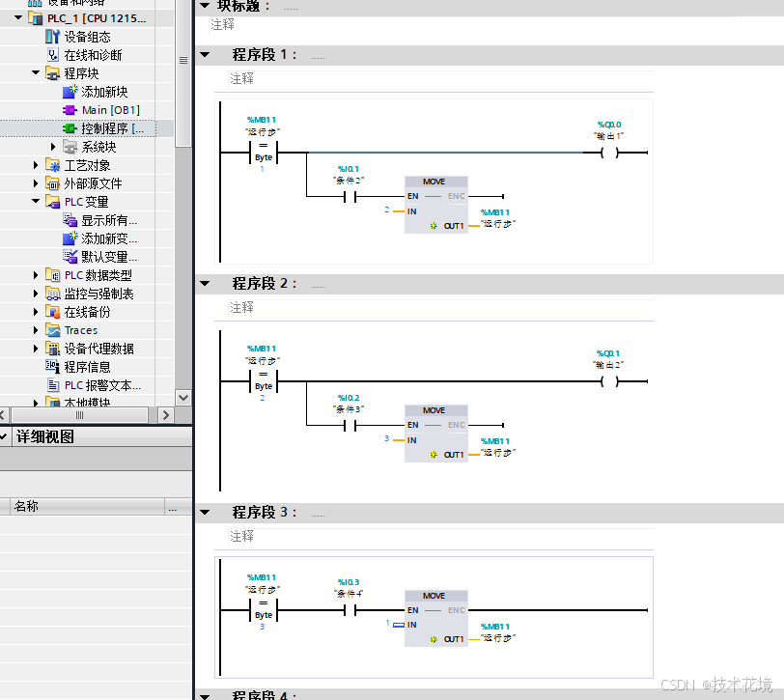This screenshot has height=700, width=784.
Task: Click the PLC 数据类型 folder icon
Action: pos(52,275)
